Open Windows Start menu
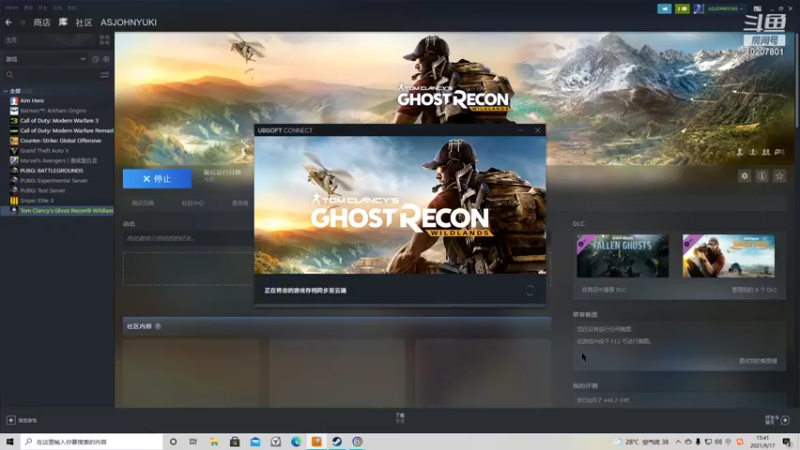The height and width of the screenshot is (450, 800). coord(10,441)
